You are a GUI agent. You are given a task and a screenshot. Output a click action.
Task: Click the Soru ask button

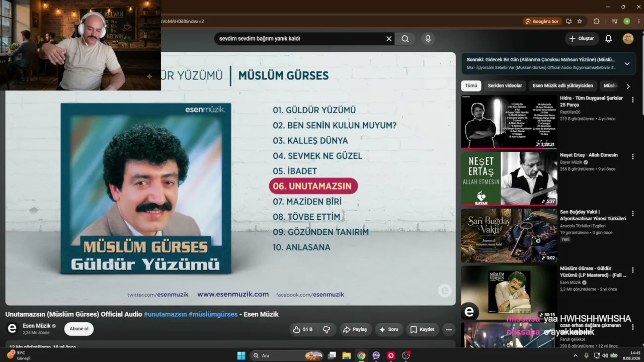point(389,329)
